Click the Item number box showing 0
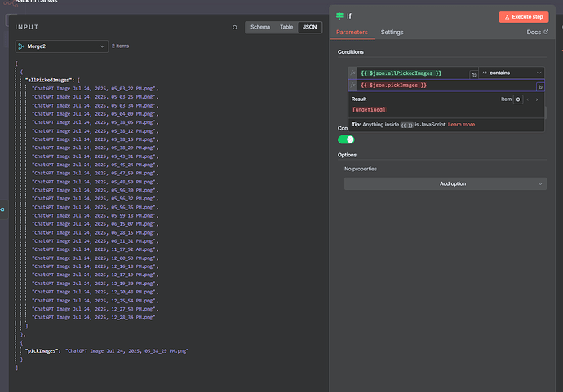563x392 pixels. (x=518, y=99)
